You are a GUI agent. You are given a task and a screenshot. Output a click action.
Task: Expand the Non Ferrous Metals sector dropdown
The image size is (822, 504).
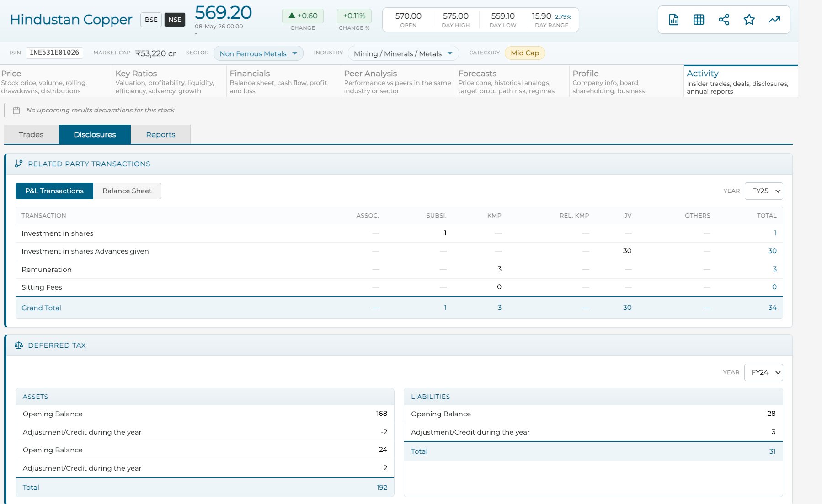(258, 53)
